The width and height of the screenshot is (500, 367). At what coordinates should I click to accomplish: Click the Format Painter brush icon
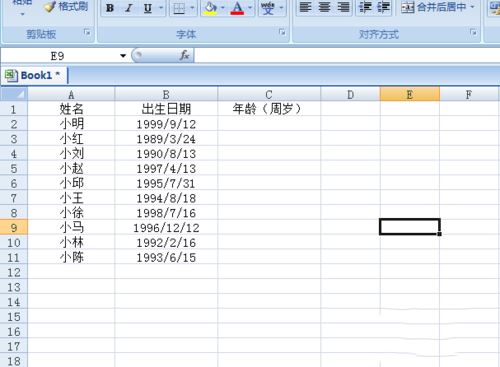(50, 7)
